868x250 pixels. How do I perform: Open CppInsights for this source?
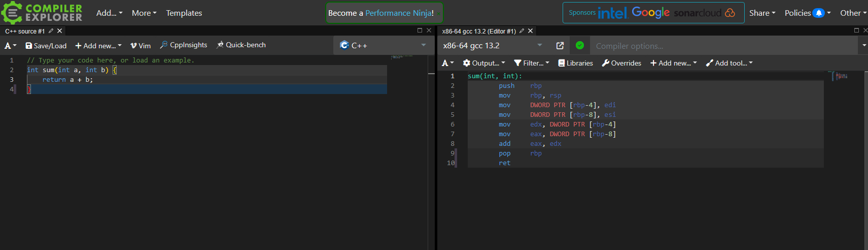click(x=184, y=45)
